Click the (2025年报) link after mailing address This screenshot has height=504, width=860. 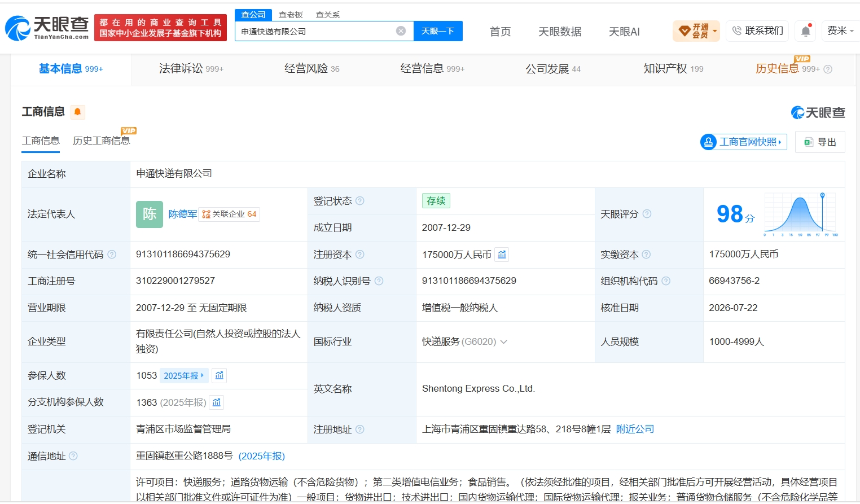[x=262, y=456]
